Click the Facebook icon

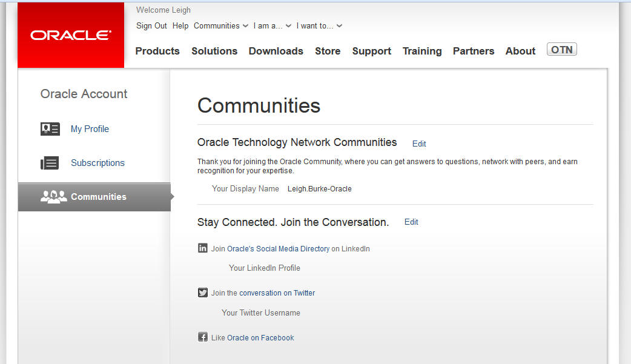[203, 337]
